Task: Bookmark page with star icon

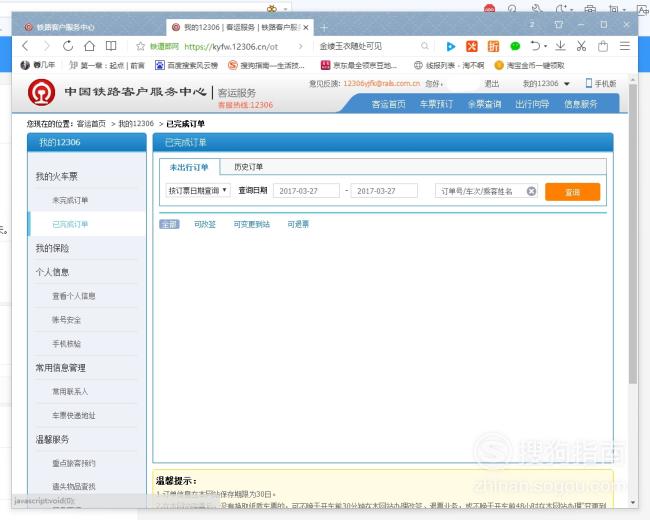Action: tap(141, 46)
